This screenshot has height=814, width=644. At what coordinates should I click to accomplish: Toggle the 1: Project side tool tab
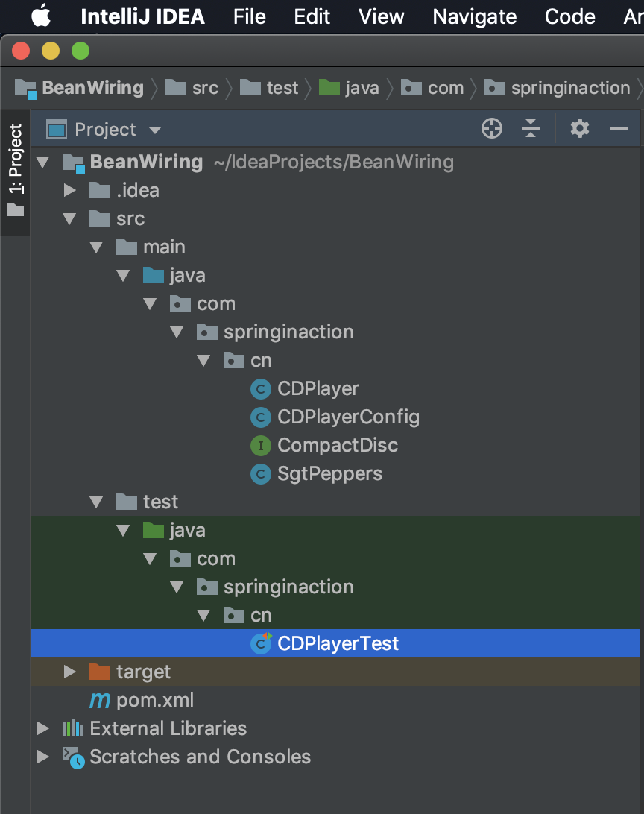[x=16, y=170]
